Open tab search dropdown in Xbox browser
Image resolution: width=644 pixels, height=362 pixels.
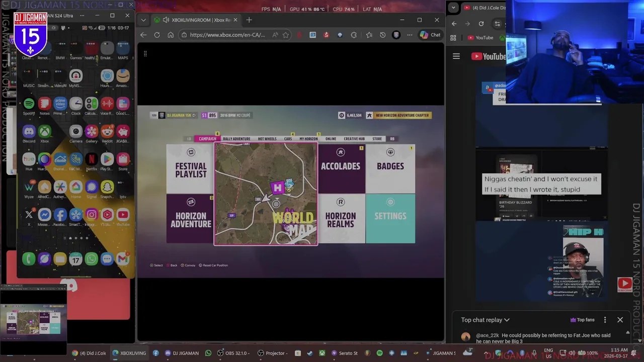click(143, 20)
